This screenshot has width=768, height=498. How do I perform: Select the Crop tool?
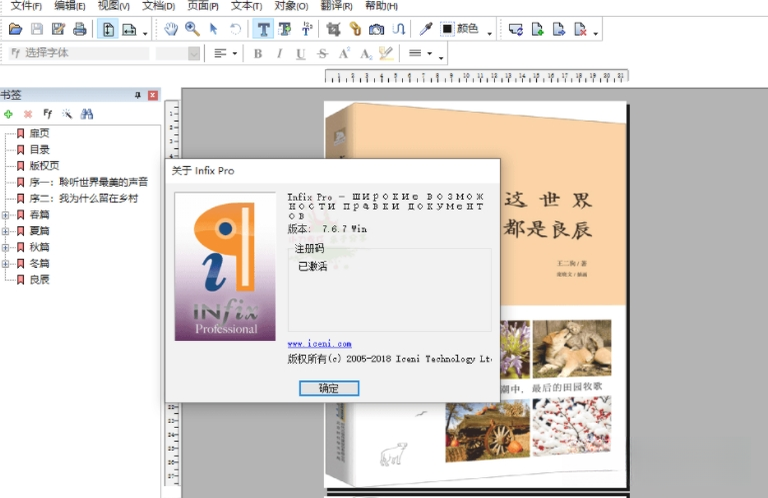(333, 29)
